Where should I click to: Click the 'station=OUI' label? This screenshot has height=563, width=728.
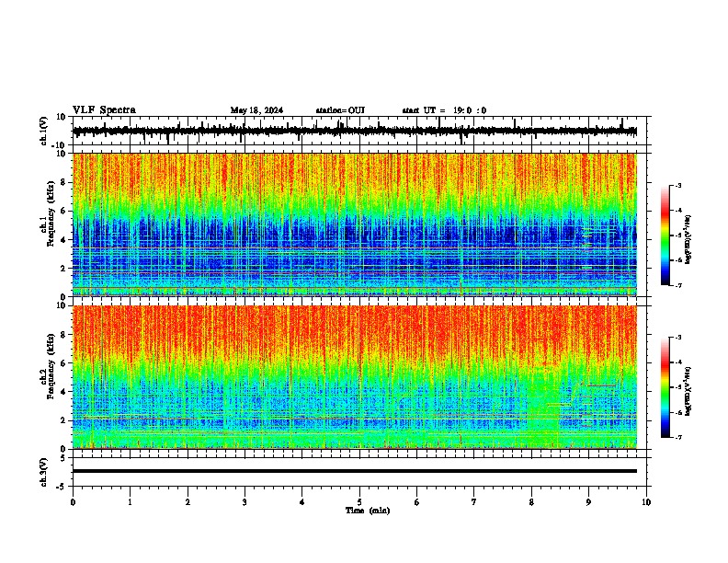(340, 110)
